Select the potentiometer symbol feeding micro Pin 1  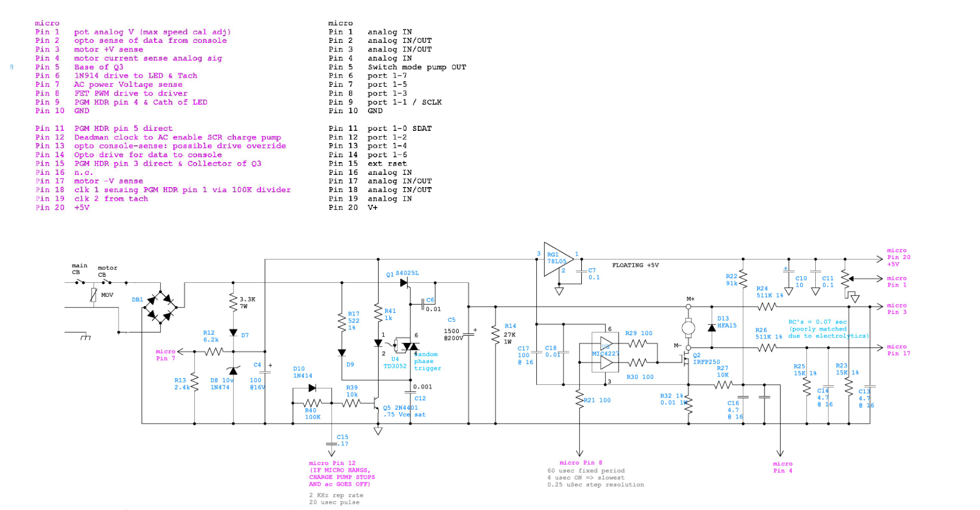pos(845,278)
